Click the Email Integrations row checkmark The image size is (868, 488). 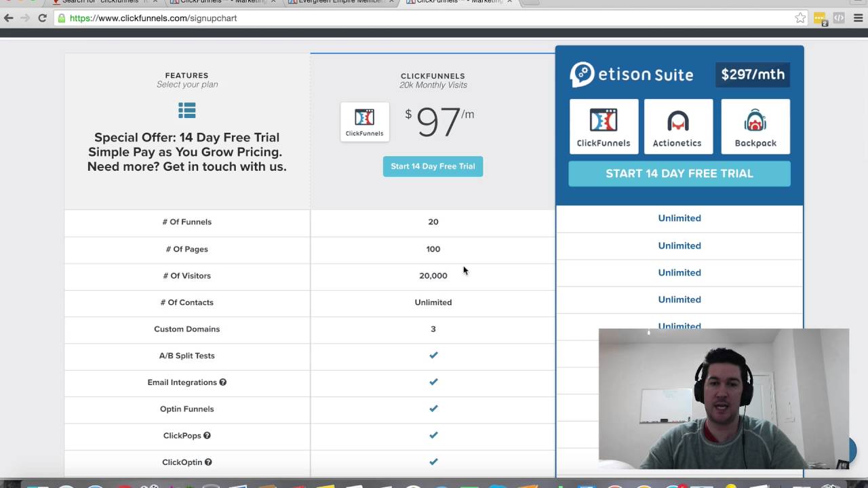pos(433,382)
